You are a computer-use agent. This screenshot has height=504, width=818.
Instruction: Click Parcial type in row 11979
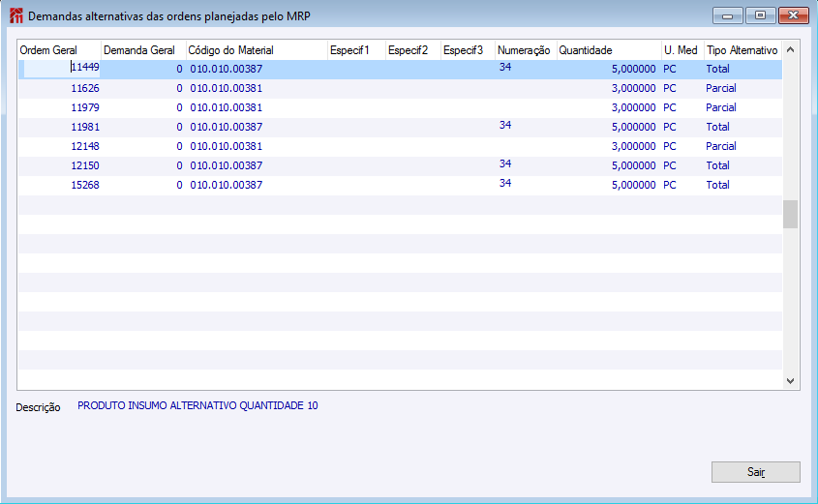[721, 107]
